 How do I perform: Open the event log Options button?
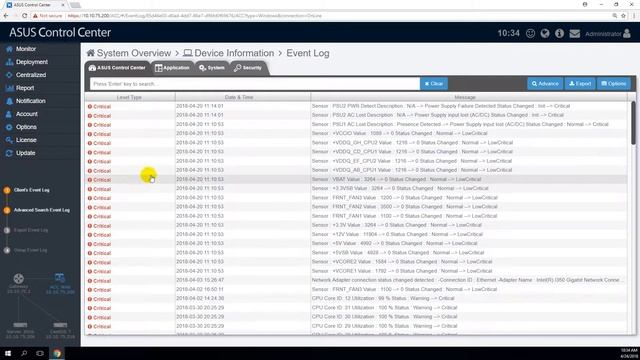tap(613, 84)
